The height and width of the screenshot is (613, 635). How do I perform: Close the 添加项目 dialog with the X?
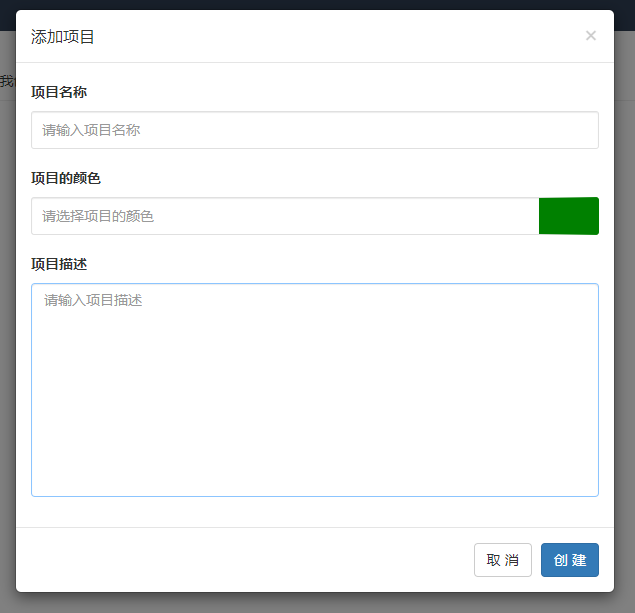(x=590, y=36)
